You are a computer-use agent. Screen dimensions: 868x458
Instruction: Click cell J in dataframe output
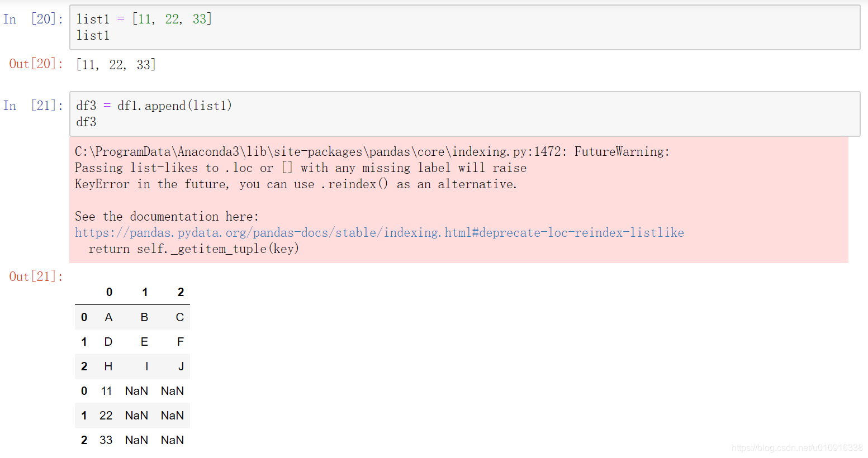[x=181, y=366]
